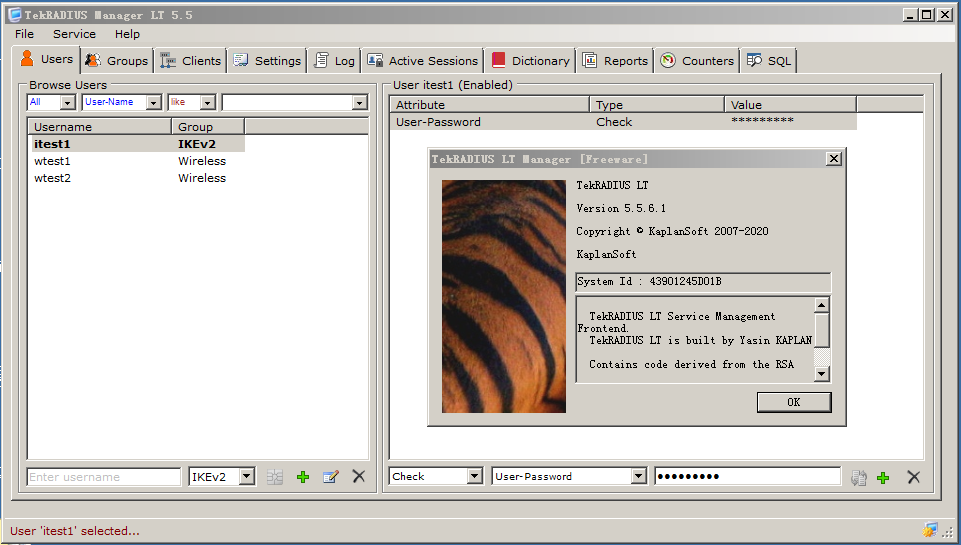Click the Value column header
Image resolution: width=961 pixels, height=545 pixels.
(790, 105)
